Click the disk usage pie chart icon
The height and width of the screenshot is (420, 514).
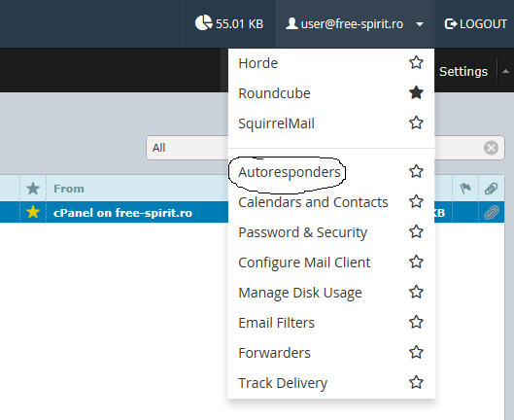204,23
